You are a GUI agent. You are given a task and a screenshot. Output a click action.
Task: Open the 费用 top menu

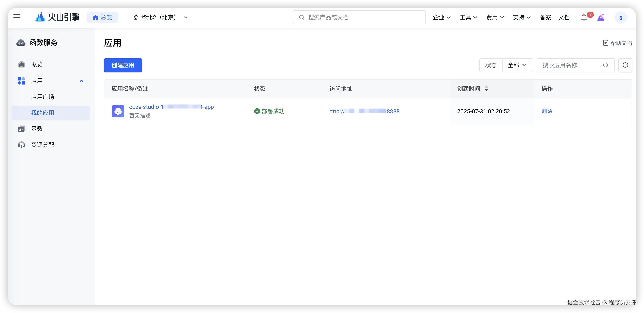tap(495, 17)
